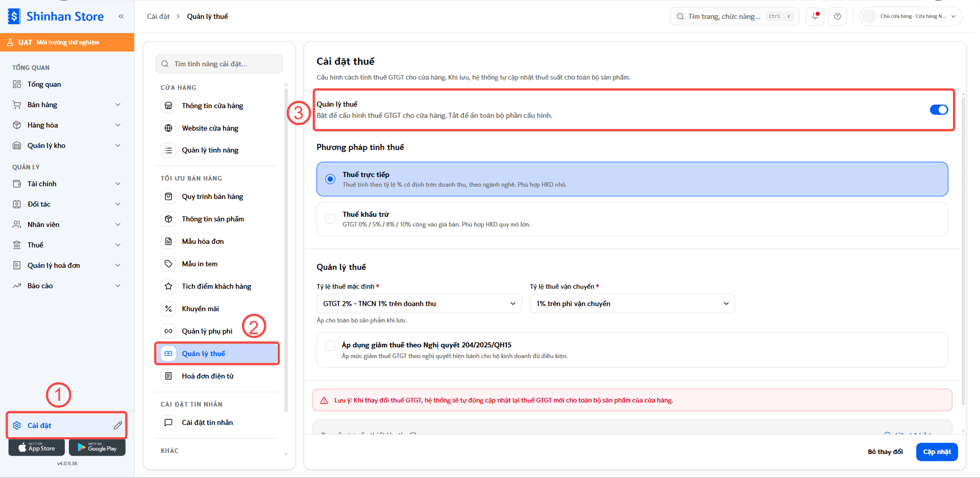Open the Tỷ lệ thuế vận chuyển dropdown
Viewport: 980px width, 478px height.
click(x=632, y=304)
